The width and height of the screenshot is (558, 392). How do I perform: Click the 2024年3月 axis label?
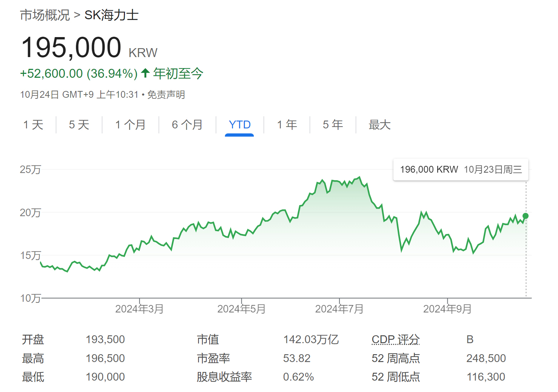point(139,309)
